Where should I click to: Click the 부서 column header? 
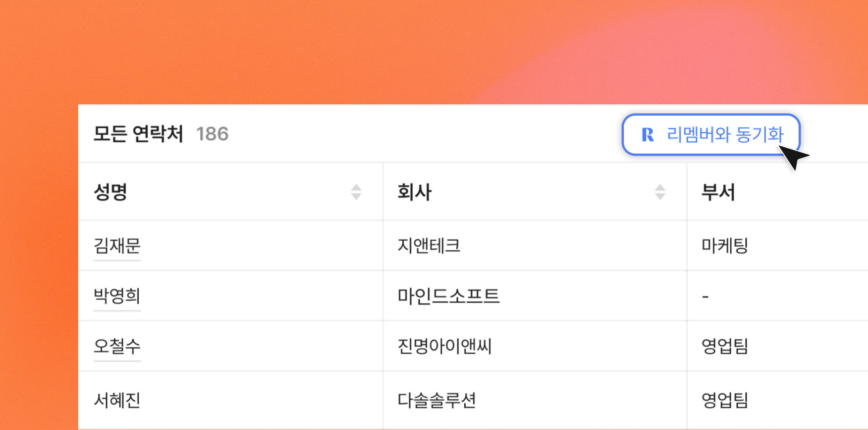pyautogui.click(x=718, y=192)
